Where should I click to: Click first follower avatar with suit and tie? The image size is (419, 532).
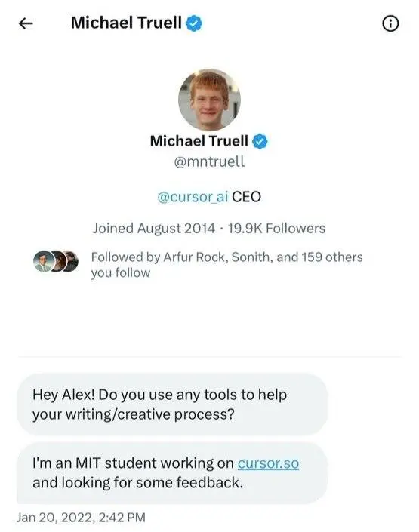pos(44,261)
